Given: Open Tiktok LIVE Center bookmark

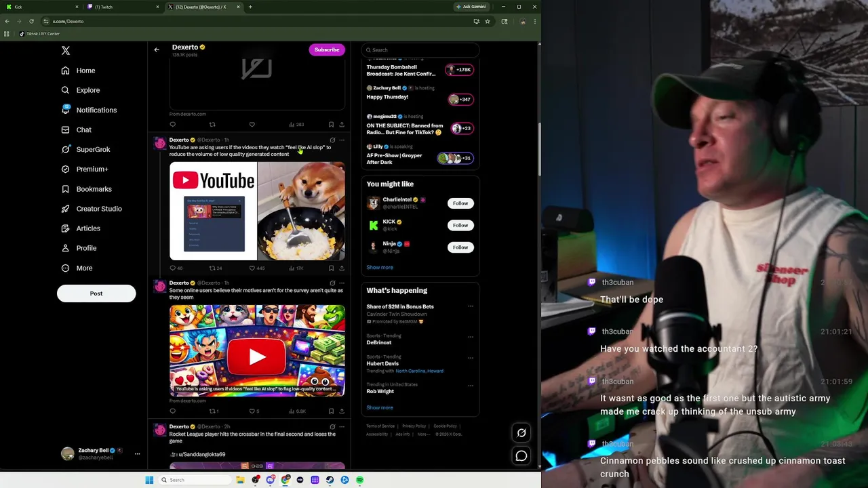Looking at the screenshot, I should [x=39, y=34].
